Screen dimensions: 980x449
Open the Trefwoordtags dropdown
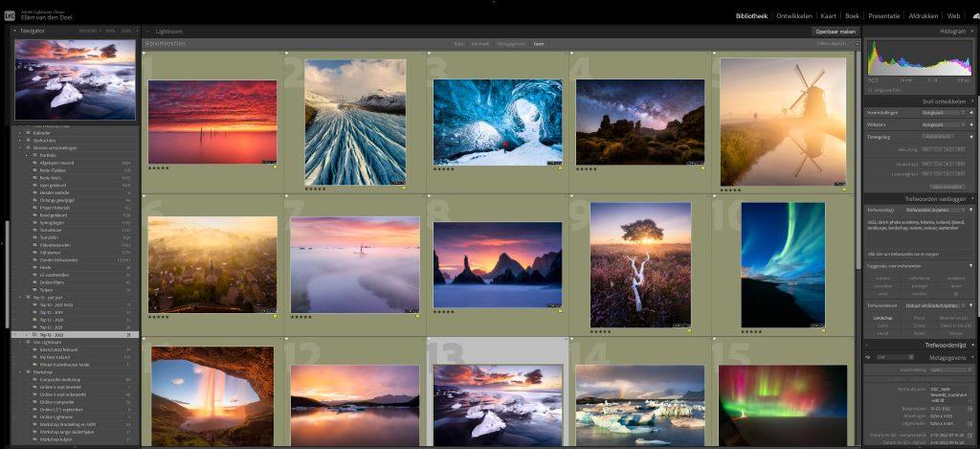[936, 210]
